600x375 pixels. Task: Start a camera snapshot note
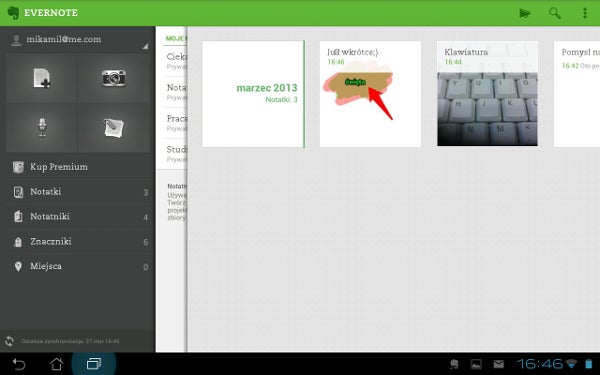(x=114, y=78)
